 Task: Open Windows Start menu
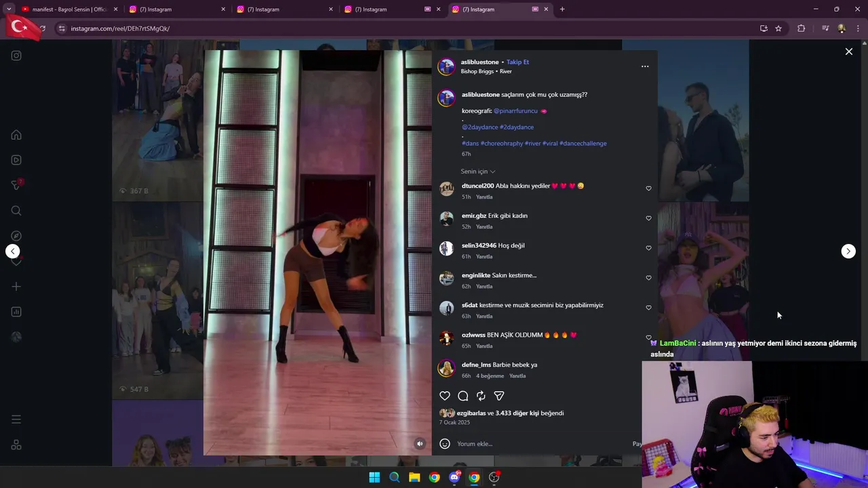pos(374,478)
